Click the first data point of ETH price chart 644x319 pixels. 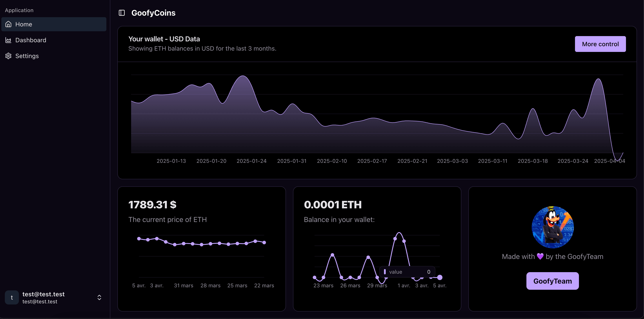point(139,238)
